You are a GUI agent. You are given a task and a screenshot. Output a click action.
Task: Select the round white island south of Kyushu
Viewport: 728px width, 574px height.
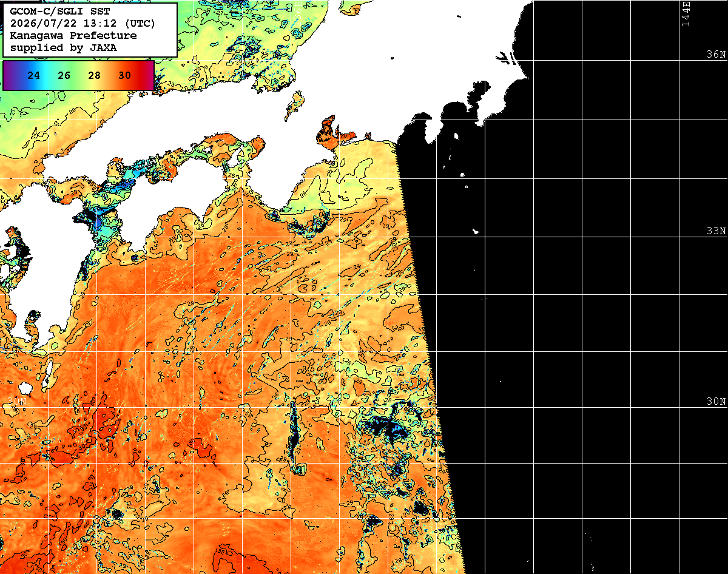point(25,388)
